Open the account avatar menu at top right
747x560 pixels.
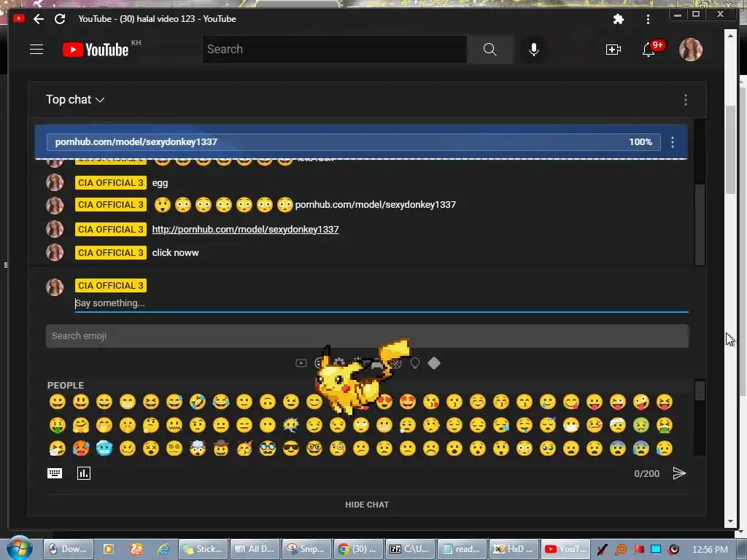tap(690, 50)
